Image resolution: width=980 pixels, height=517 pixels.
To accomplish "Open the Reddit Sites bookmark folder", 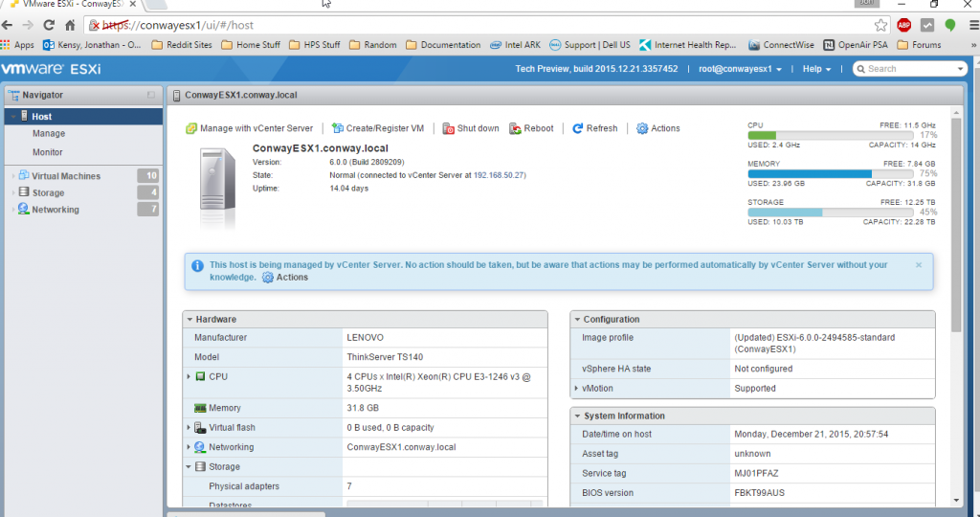I will coord(182,45).
